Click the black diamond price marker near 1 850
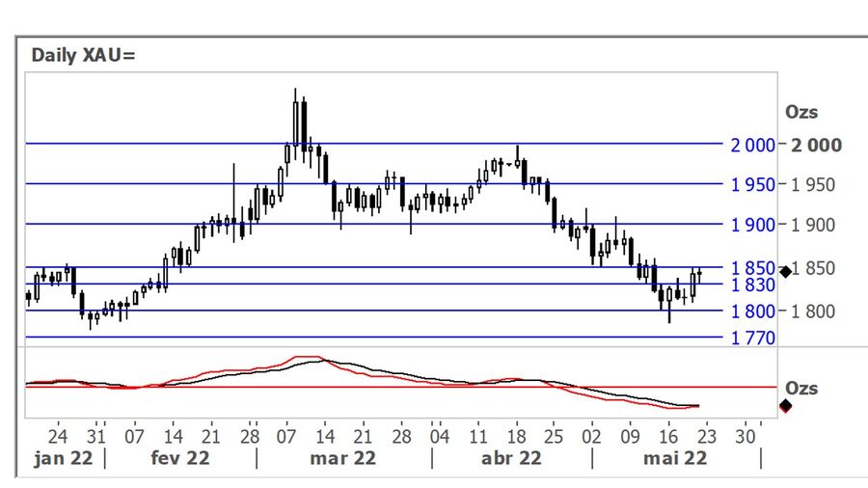Screen dimensions: 868x488 pos(785,271)
